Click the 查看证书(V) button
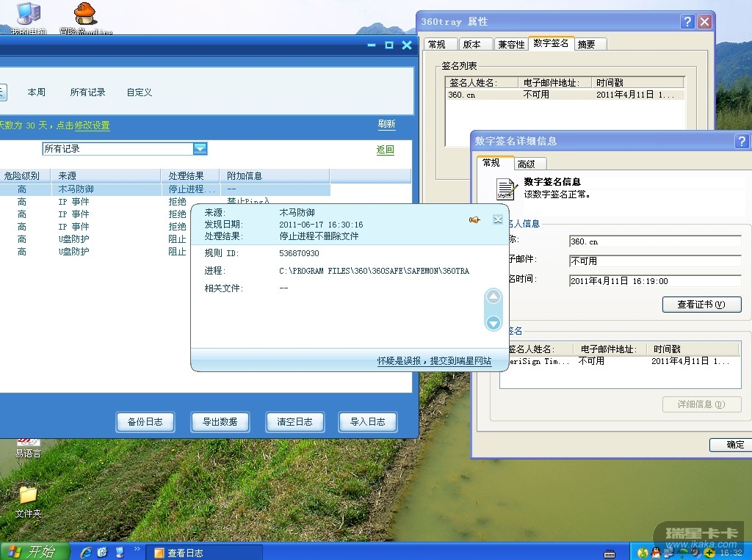 point(701,305)
